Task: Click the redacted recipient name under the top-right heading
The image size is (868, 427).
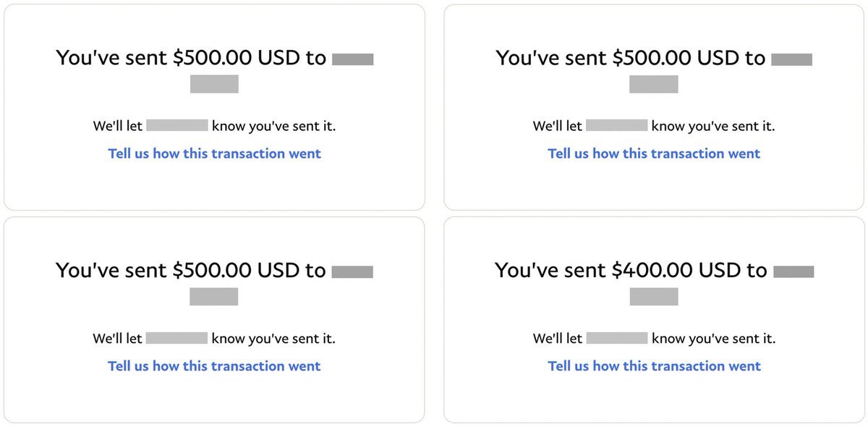Action: coord(654,84)
